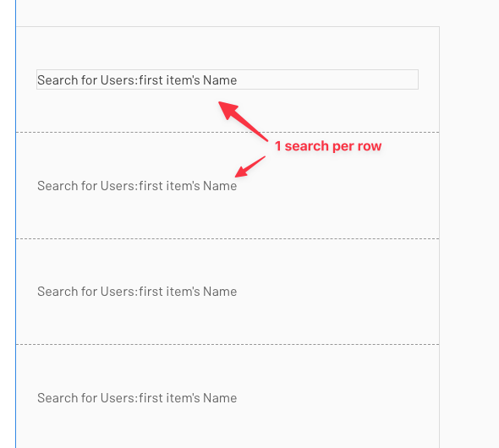Select the outlined text element in first row
The width and height of the screenshot is (499, 448).
228,79
